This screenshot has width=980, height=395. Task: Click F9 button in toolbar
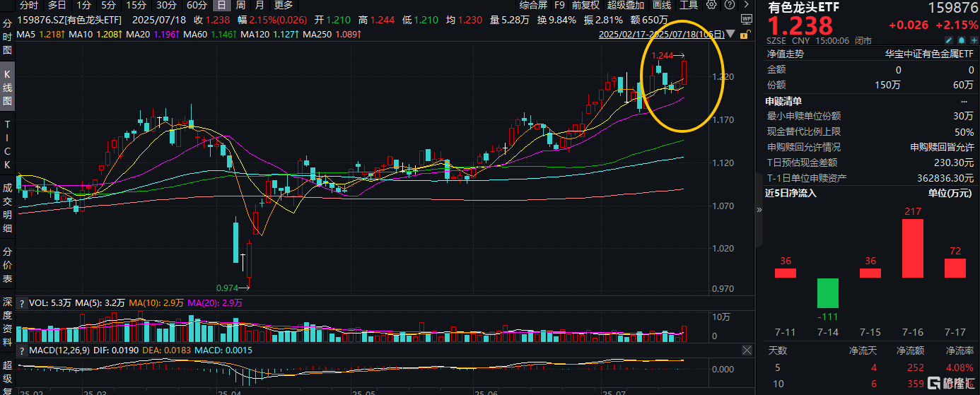[x=560, y=5]
